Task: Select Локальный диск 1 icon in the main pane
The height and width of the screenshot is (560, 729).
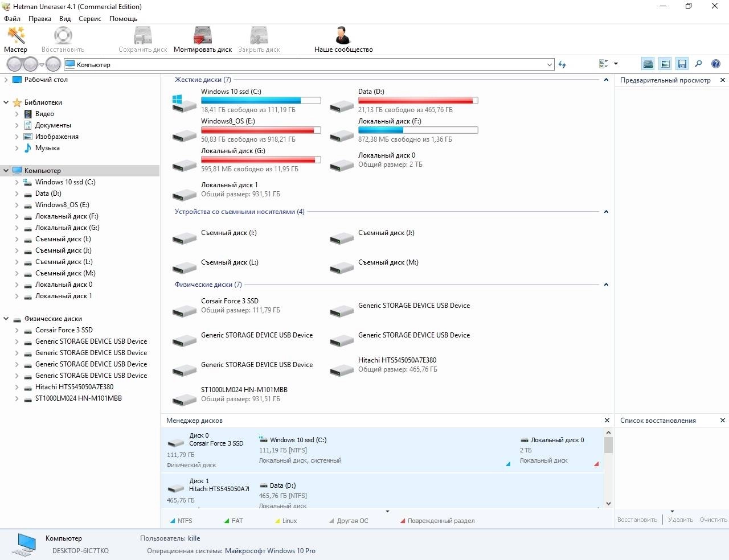Action: point(185,194)
